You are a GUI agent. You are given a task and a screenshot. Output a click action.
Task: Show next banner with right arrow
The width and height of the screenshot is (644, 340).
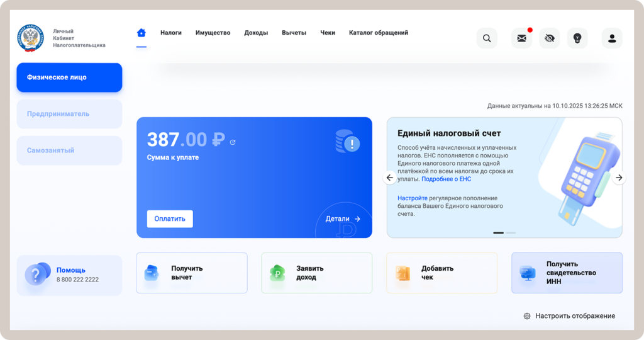click(619, 178)
